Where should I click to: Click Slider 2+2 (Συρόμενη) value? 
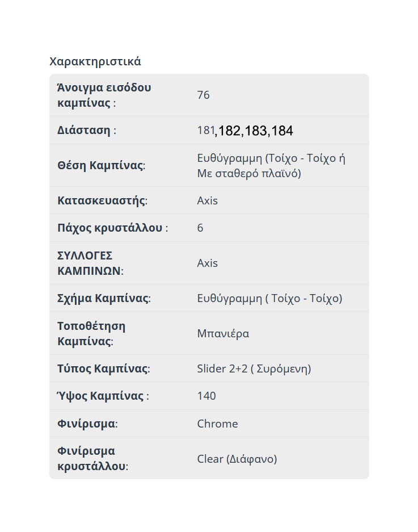254,368
